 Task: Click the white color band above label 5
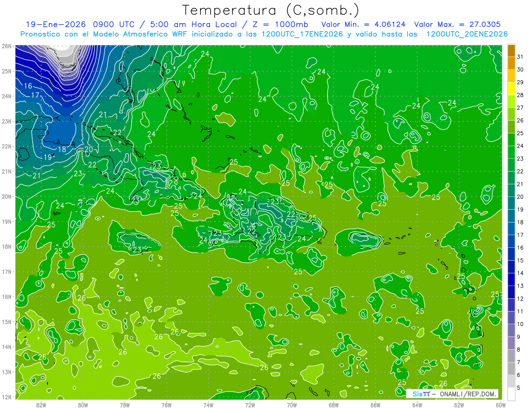511,394
